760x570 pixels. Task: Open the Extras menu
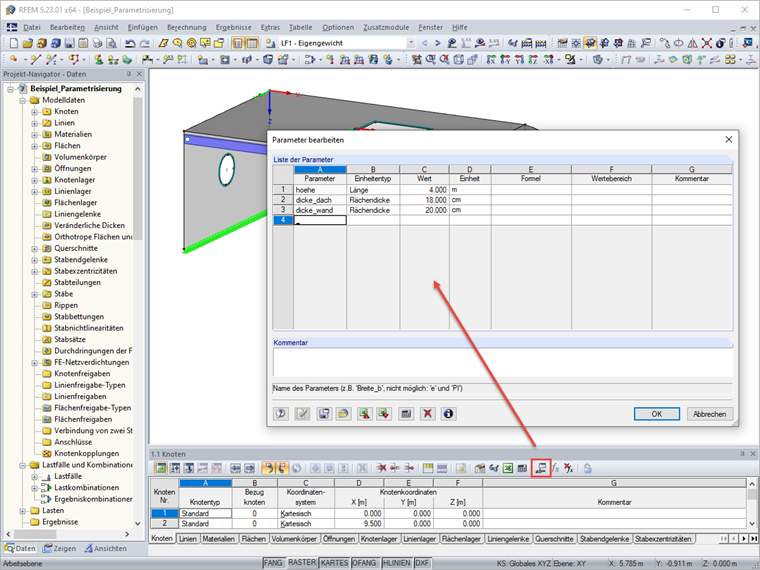[x=270, y=27]
